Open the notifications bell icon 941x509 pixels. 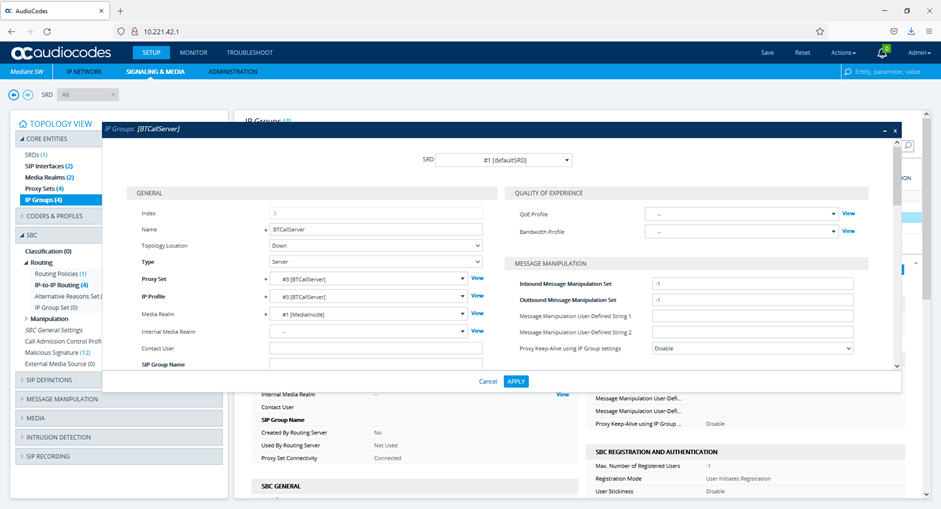tap(882, 53)
